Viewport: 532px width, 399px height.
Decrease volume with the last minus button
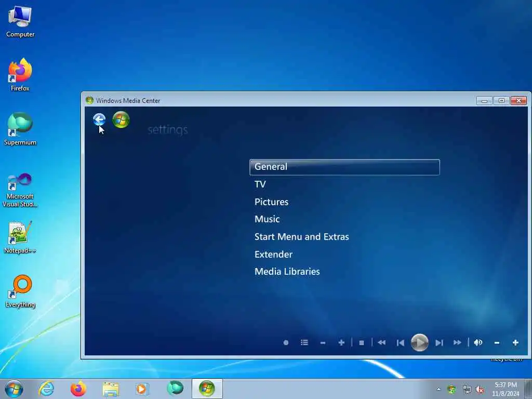point(497,343)
